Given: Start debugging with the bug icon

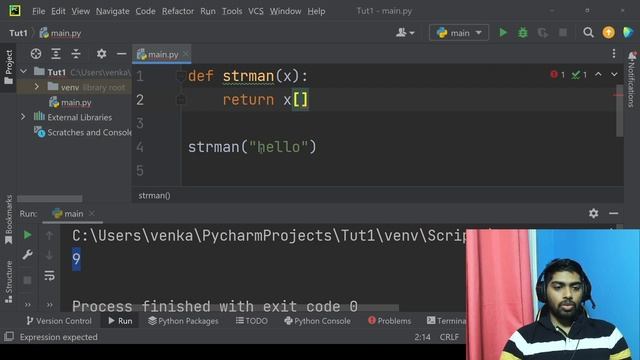Looking at the screenshot, I should pos(523,32).
